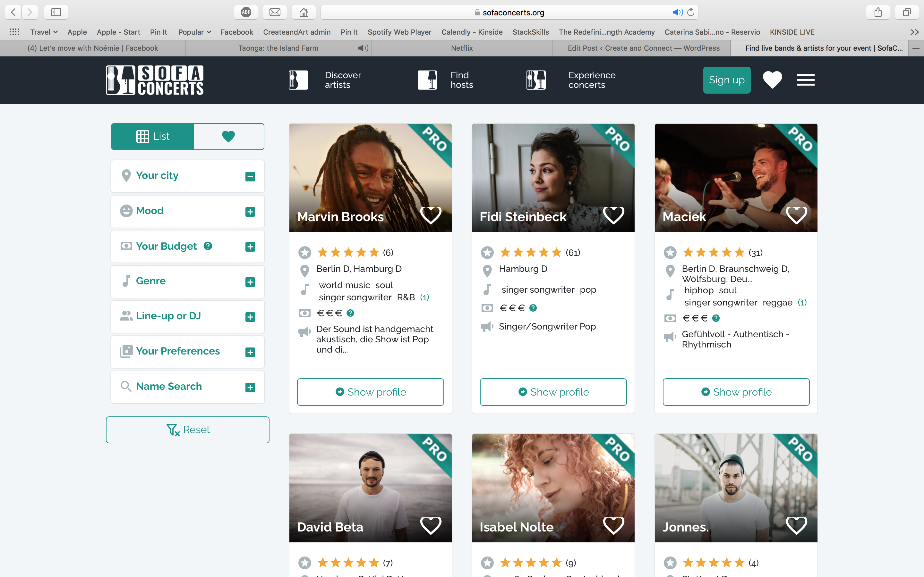Favorite Fidi Steinbeck with heart icon
The image size is (924, 577).
tap(613, 215)
